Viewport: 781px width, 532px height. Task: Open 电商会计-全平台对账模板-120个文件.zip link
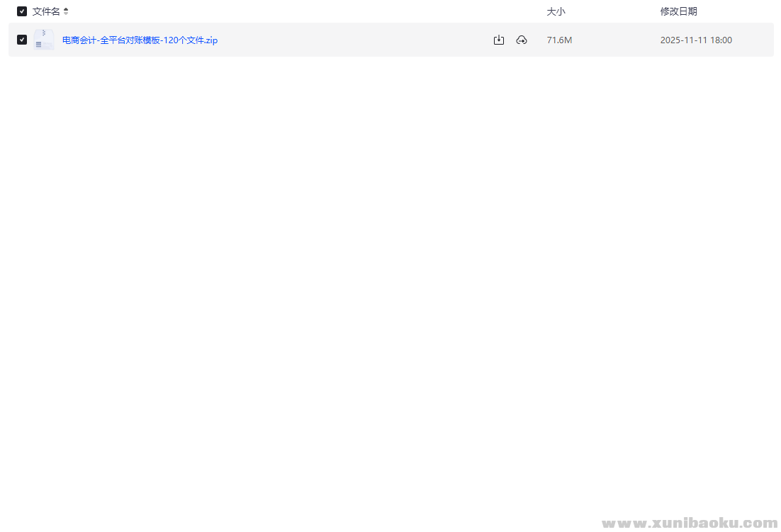(x=139, y=40)
